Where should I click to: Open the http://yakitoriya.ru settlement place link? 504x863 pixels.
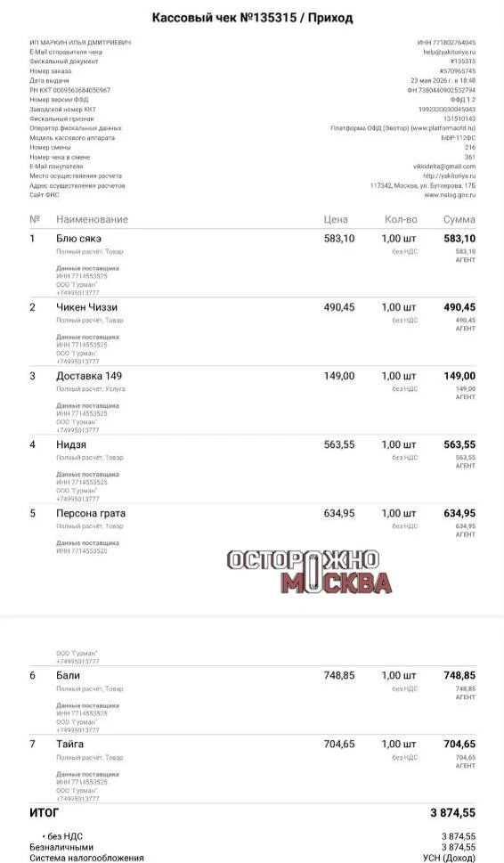pyautogui.click(x=449, y=175)
